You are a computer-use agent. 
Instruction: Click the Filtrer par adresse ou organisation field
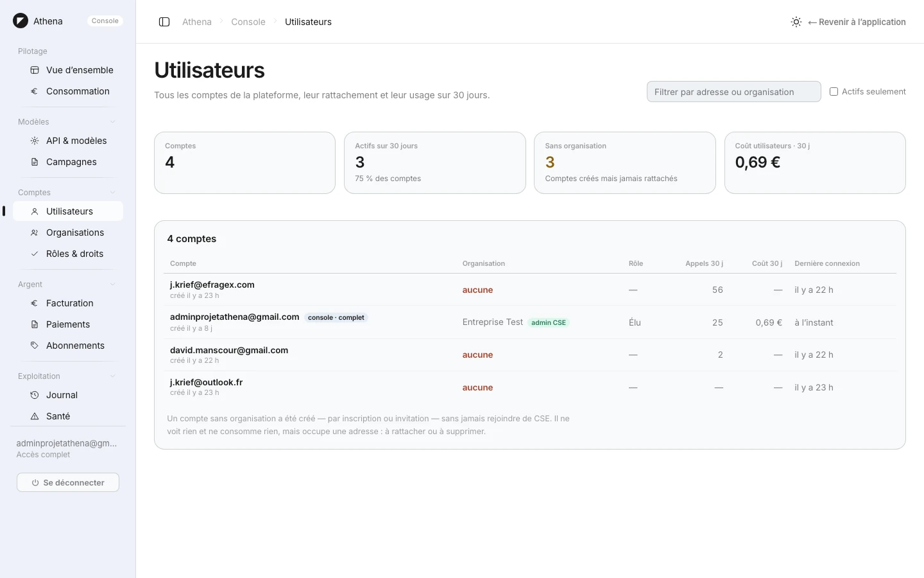click(733, 92)
